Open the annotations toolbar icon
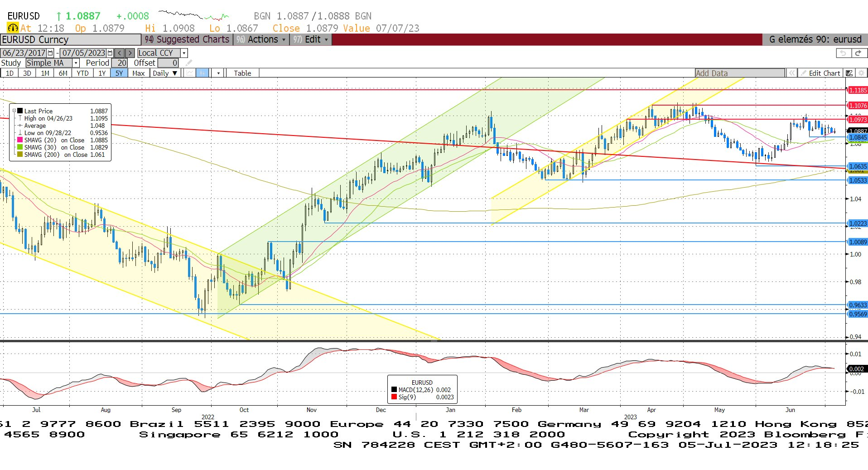The width and height of the screenshot is (868, 470). (849, 73)
